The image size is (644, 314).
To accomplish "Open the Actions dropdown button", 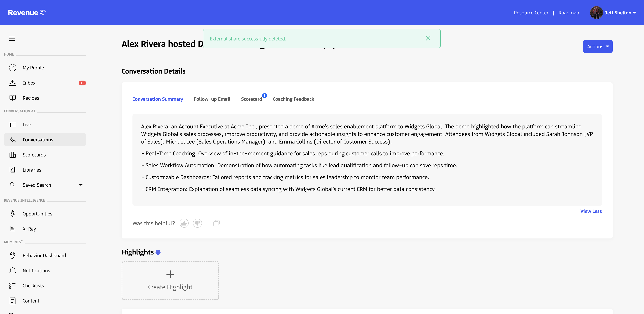I will [598, 46].
